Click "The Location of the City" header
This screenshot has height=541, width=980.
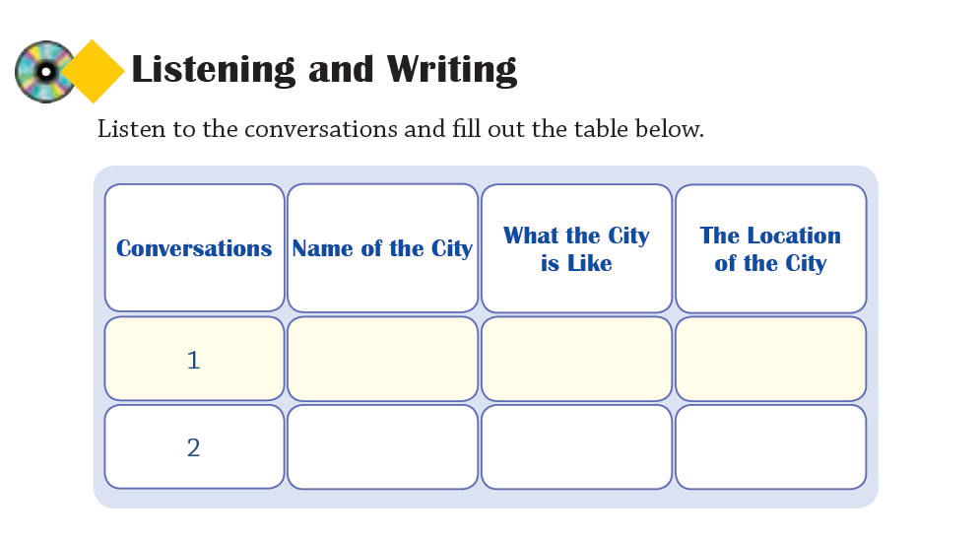770,249
